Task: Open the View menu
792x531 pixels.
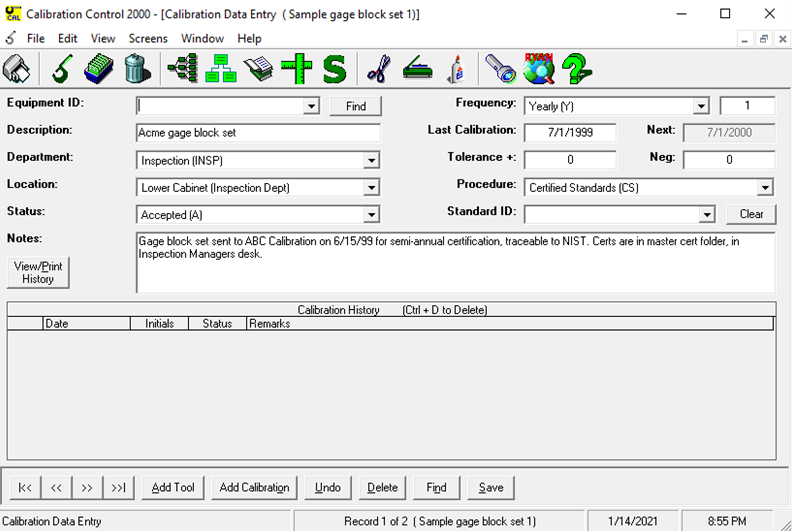Action: coord(103,38)
